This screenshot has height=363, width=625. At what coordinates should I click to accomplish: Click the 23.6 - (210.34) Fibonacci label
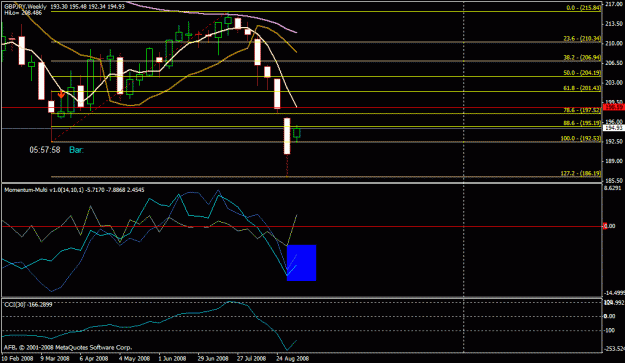pos(582,39)
